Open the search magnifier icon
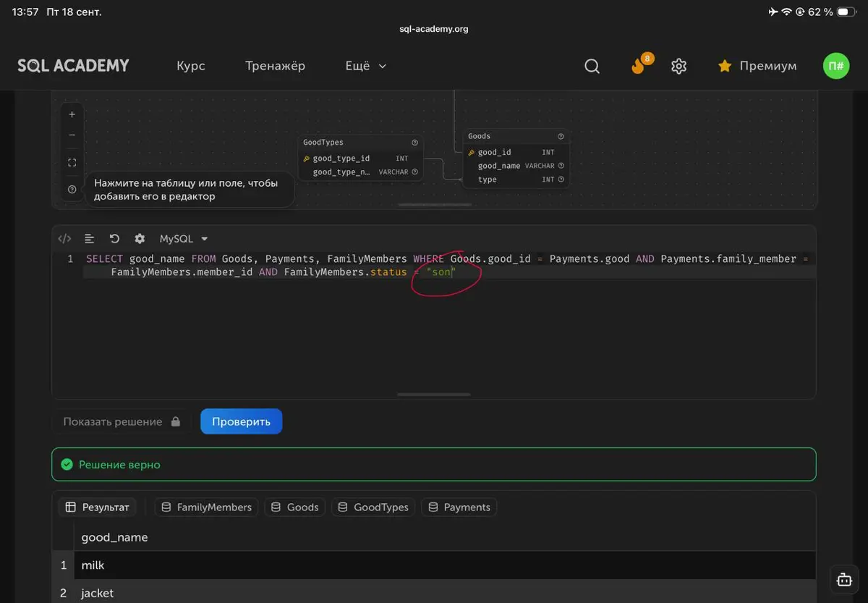Viewport: 868px width, 603px height. tap(592, 66)
